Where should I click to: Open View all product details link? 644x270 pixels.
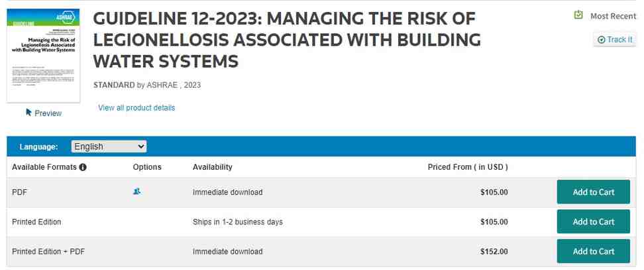click(x=136, y=107)
